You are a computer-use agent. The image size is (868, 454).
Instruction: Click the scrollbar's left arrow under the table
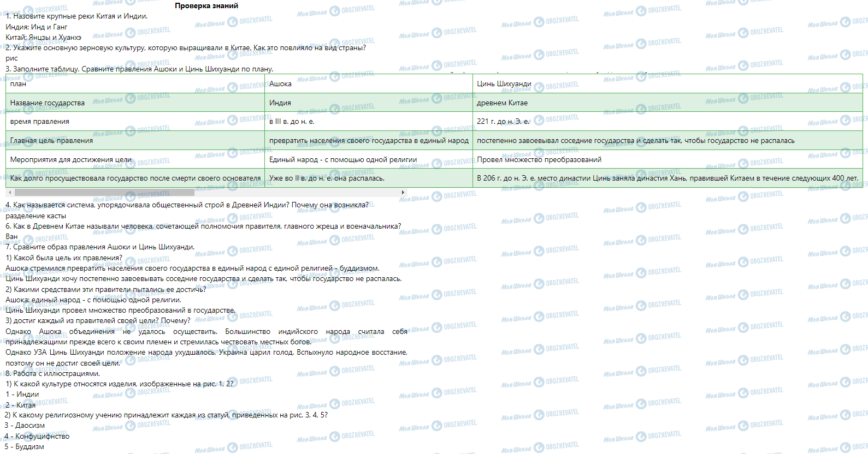pos(9,193)
